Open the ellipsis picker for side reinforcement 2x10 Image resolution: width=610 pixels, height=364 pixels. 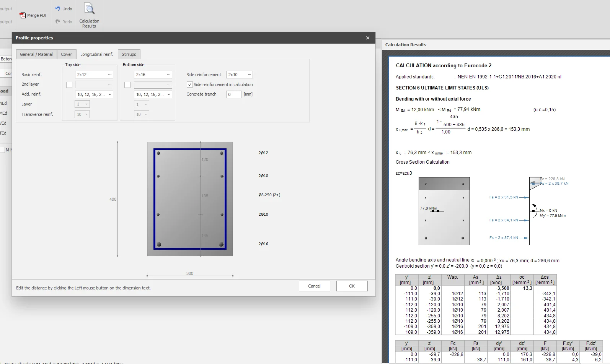click(250, 75)
